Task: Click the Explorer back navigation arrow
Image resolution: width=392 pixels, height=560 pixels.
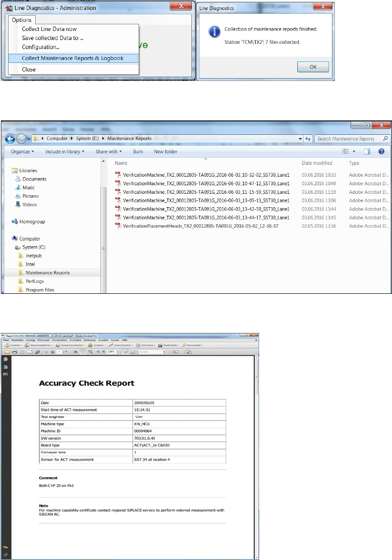Action: pos(10,139)
